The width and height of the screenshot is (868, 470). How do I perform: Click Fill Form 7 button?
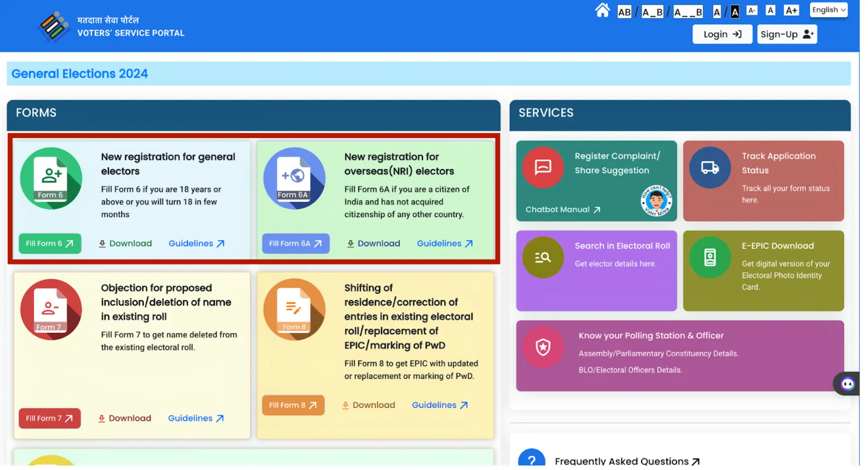(50, 419)
